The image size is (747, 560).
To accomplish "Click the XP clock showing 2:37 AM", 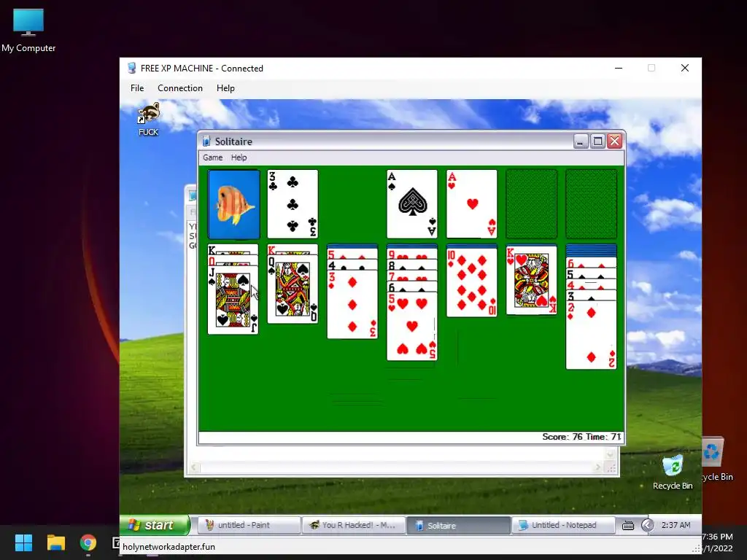I will coord(676,525).
